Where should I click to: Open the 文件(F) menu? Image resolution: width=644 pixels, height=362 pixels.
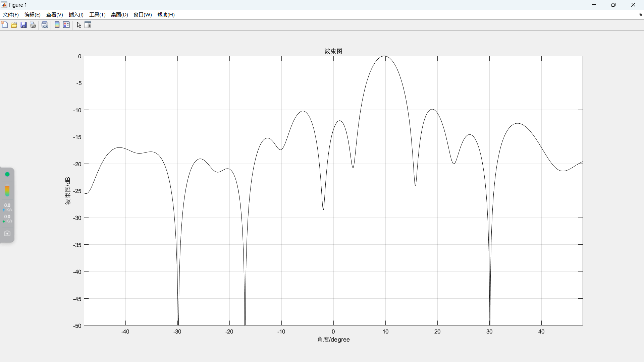[x=11, y=15]
